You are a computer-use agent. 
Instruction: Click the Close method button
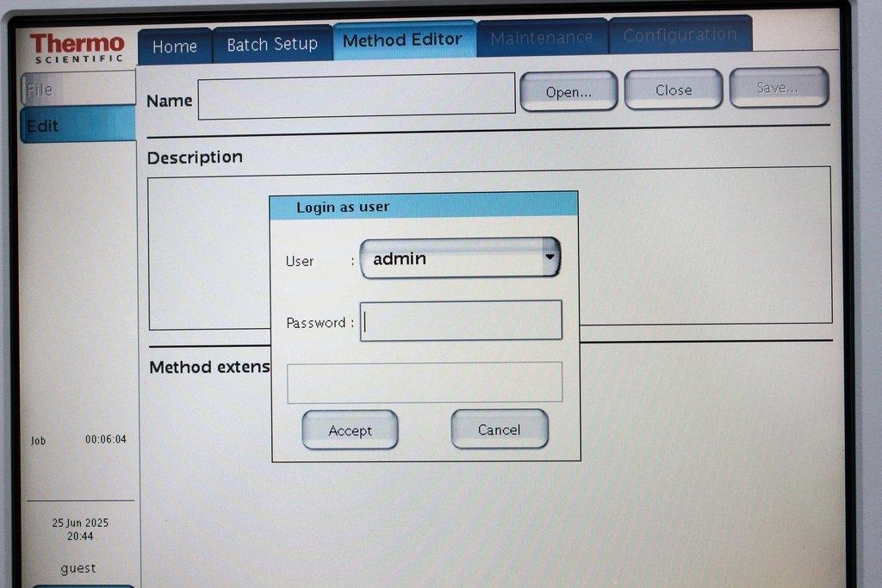point(673,90)
